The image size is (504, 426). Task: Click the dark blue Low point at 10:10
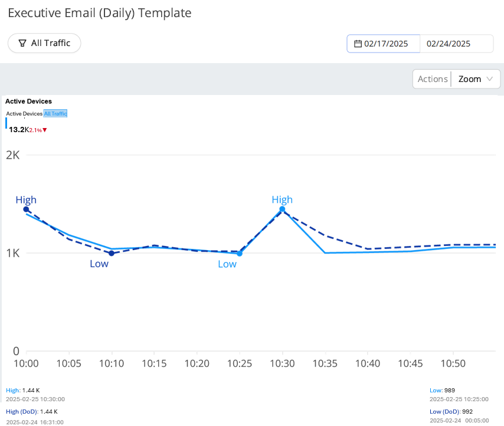(111, 253)
